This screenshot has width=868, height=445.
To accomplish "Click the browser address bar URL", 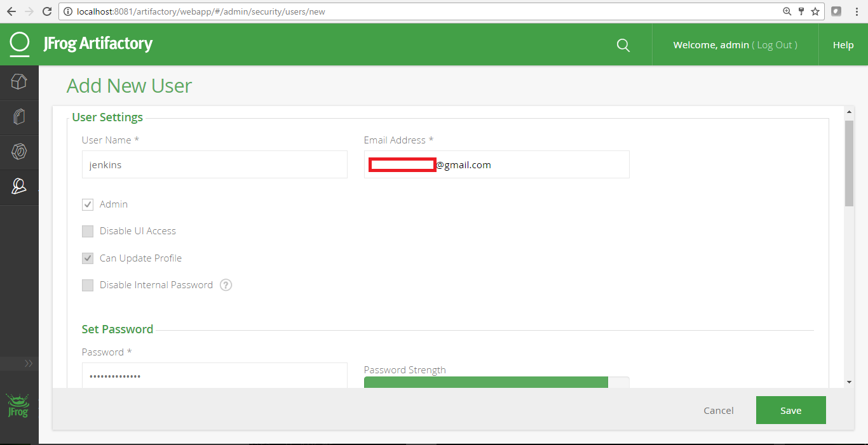I will pyautogui.click(x=201, y=11).
